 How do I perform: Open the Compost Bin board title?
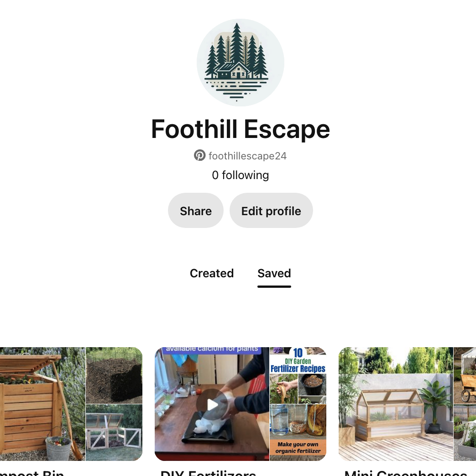[x=32, y=473]
